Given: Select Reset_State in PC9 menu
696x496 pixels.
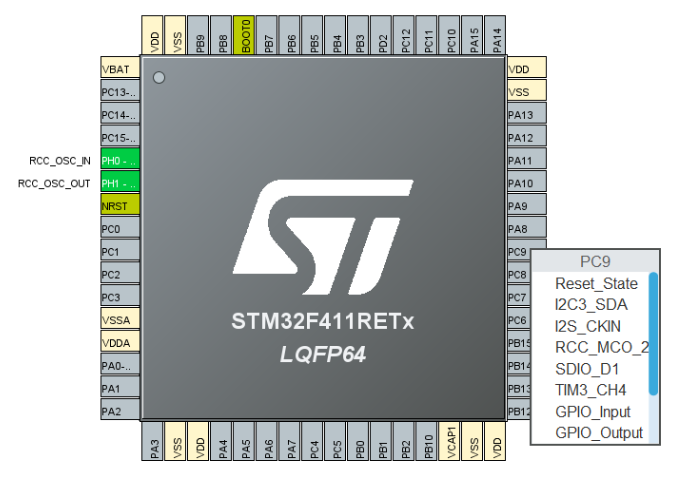Looking at the screenshot, I should (x=596, y=284).
